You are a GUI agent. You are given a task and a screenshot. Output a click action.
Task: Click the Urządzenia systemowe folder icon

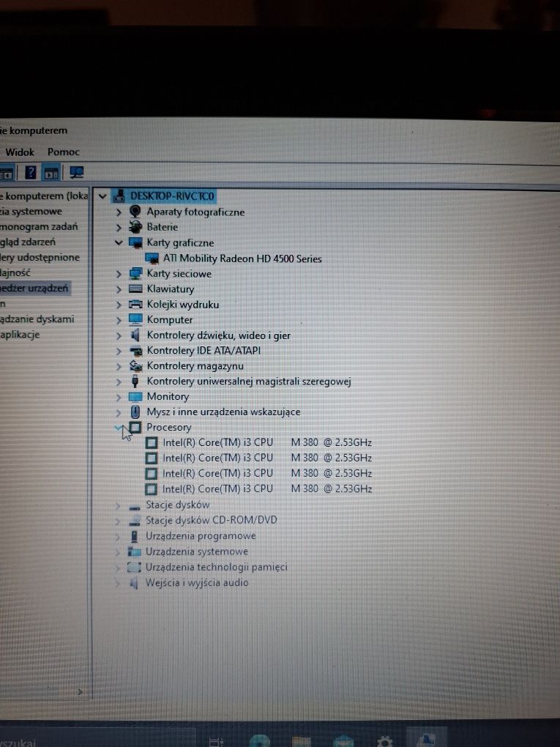pos(134,551)
